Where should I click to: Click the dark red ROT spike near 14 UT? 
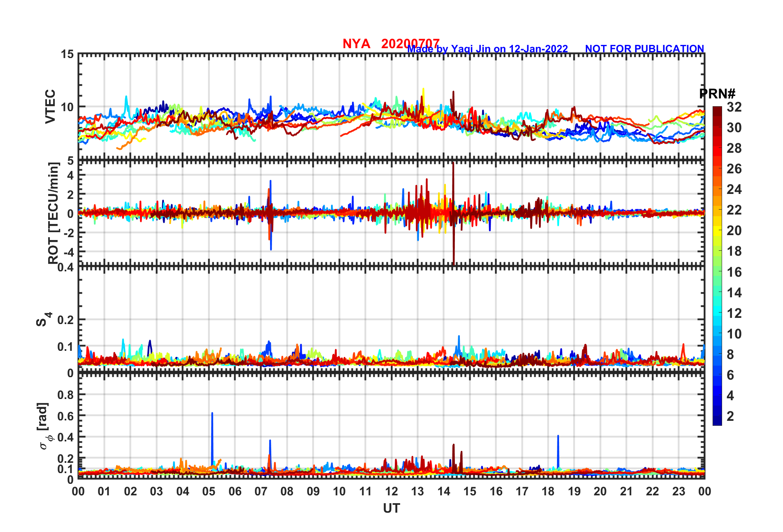453,213
